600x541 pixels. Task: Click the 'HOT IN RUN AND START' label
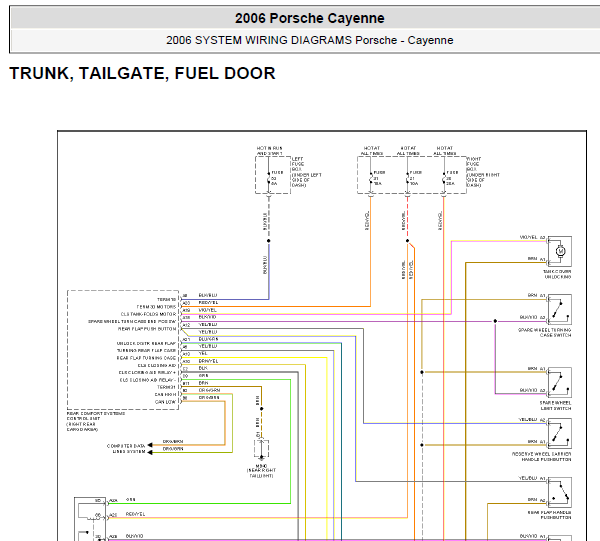pos(269,151)
